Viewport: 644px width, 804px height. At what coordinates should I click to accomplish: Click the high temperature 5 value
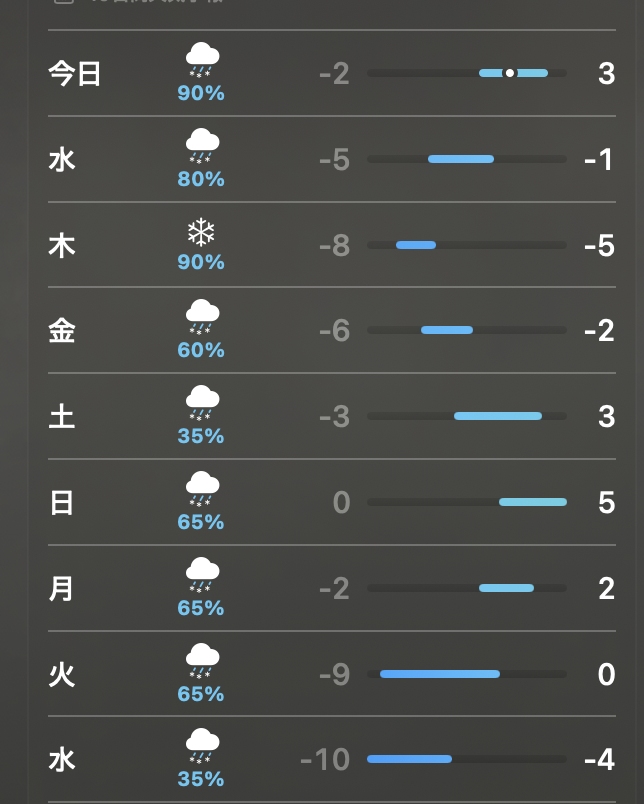[x=606, y=502]
